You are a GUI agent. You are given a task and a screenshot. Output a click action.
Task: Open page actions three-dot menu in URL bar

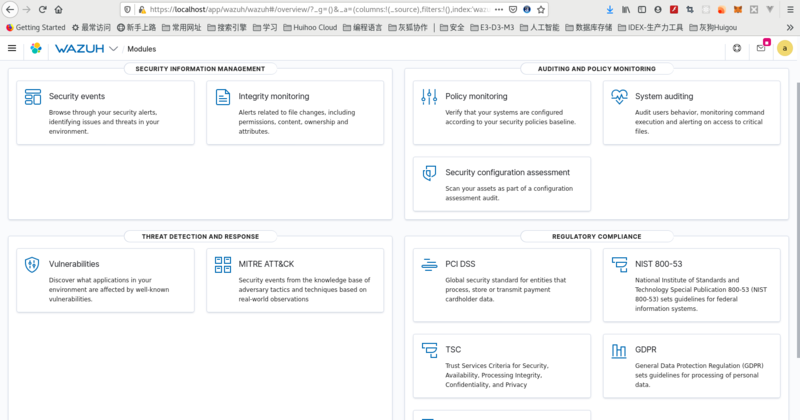499,9
